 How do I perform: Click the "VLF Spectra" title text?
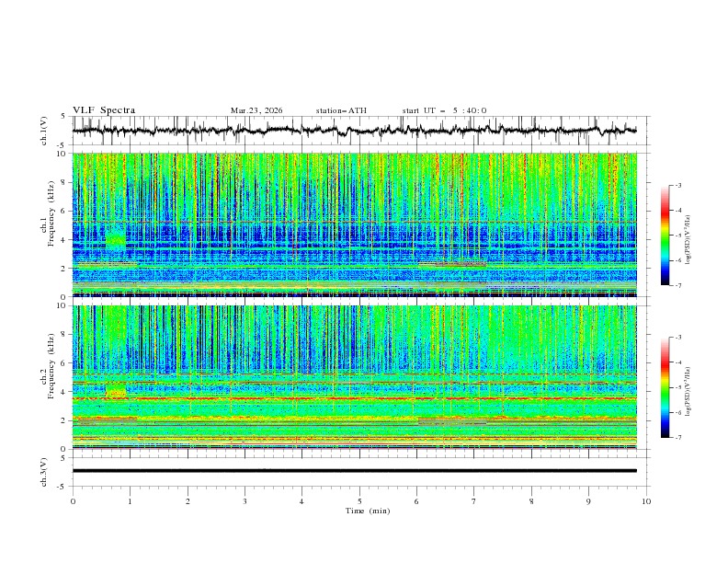pyautogui.click(x=104, y=110)
